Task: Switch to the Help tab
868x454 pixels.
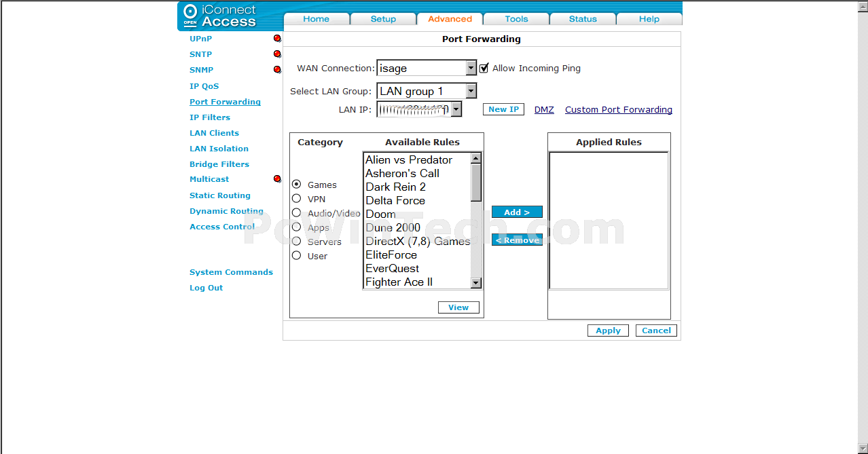Action: [649, 19]
